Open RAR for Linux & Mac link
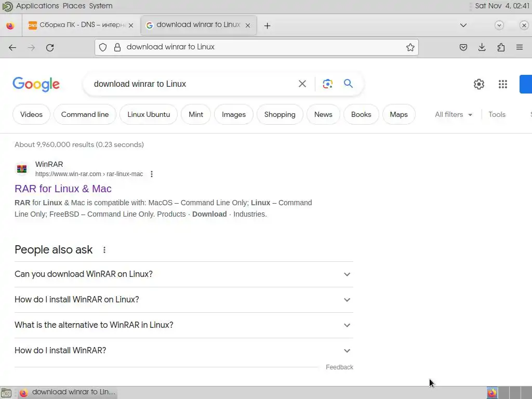The width and height of the screenshot is (532, 399). (63, 189)
